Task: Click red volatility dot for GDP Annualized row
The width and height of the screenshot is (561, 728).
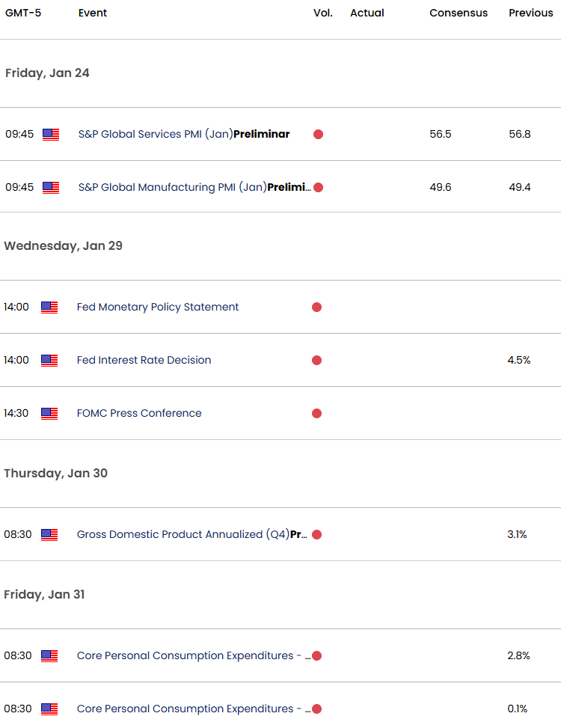Action: pyautogui.click(x=317, y=534)
